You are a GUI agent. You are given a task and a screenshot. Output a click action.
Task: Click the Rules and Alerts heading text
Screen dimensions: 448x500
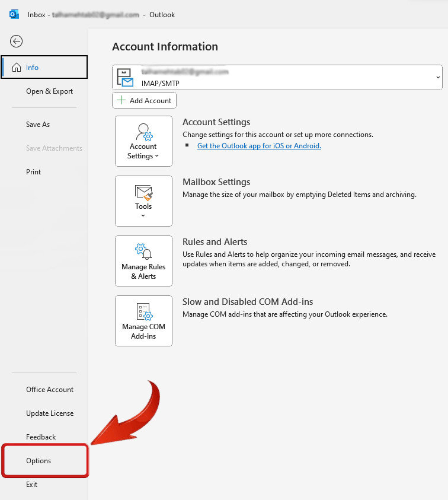(215, 242)
